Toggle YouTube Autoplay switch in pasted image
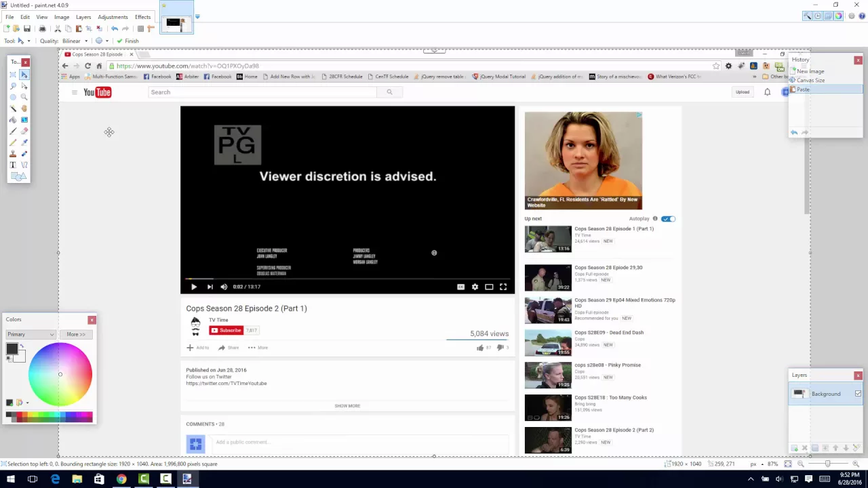The height and width of the screenshot is (488, 868). click(668, 219)
